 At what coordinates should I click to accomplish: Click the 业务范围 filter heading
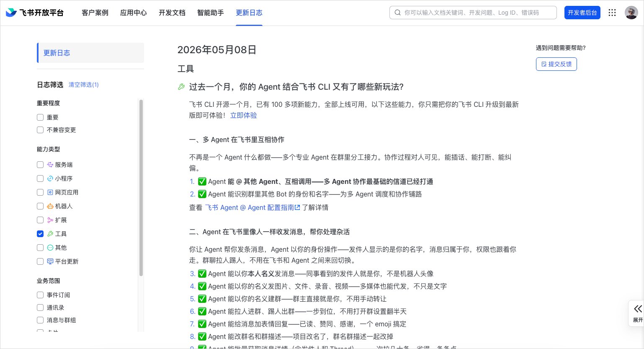click(x=49, y=281)
